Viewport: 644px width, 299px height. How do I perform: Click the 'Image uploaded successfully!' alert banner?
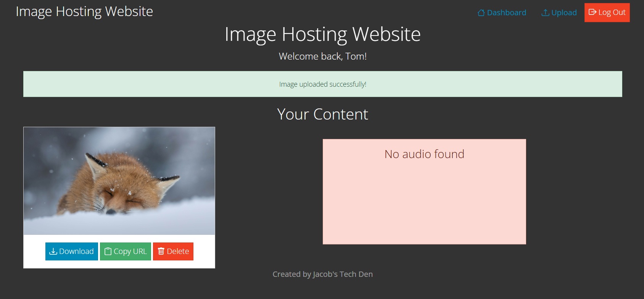tap(323, 84)
